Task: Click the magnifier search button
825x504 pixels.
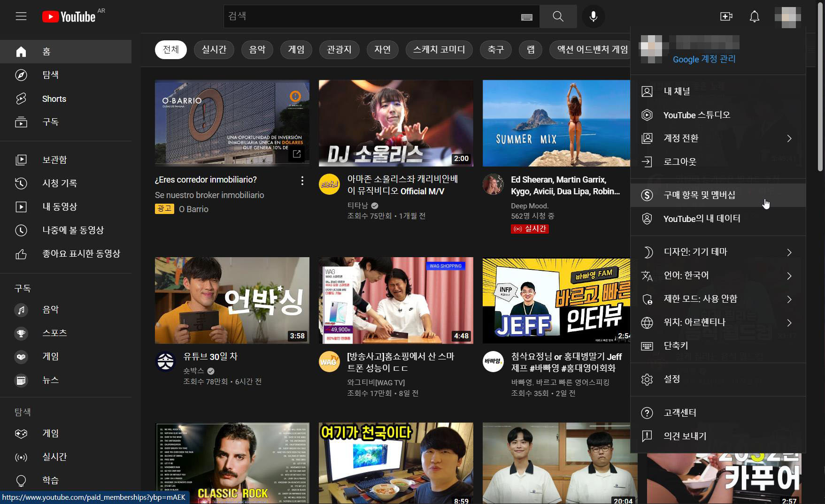Action: [558, 16]
